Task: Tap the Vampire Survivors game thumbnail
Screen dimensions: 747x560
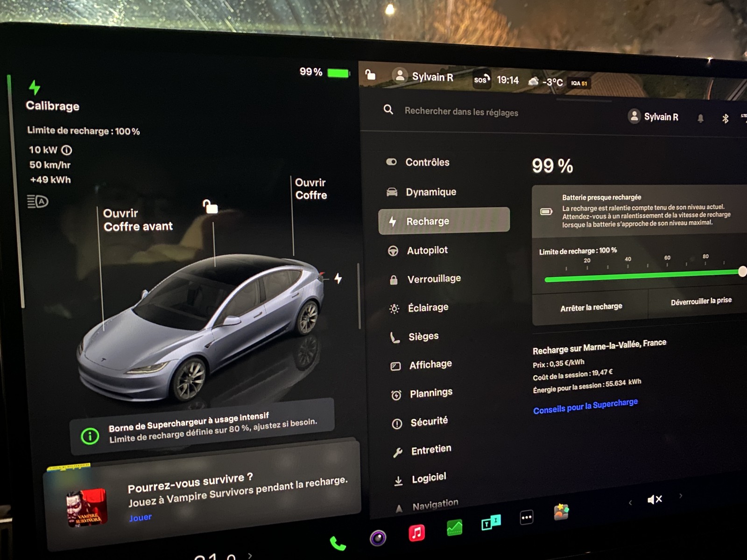Action: pyautogui.click(x=87, y=508)
